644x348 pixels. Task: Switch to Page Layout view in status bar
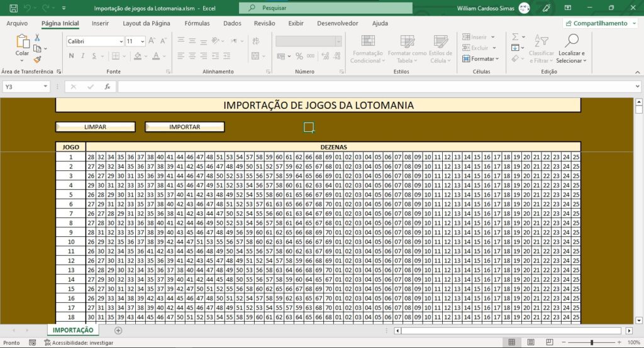point(531,342)
